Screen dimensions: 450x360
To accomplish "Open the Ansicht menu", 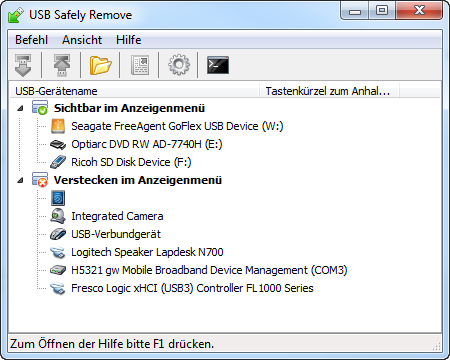I will click(82, 40).
